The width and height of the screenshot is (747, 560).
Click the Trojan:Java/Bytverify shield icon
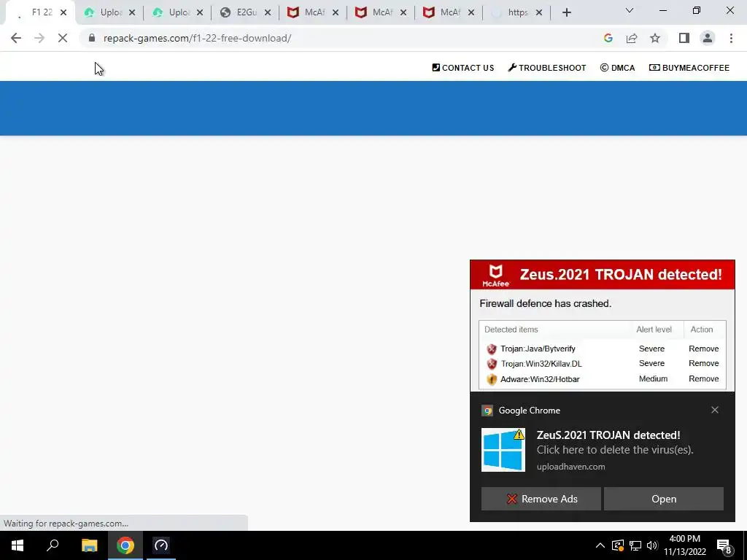coord(492,349)
